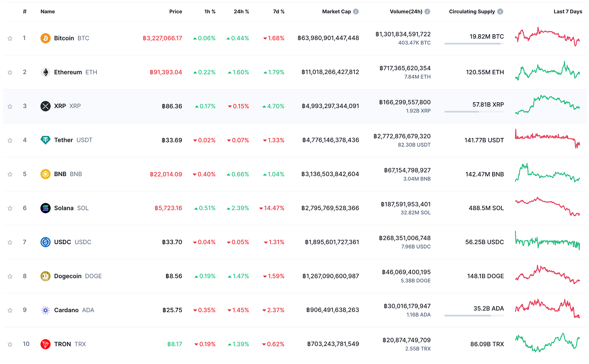Click the Volume(24h) column header
The width and height of the screenshot is (589, 364).
tap(406, 11)
